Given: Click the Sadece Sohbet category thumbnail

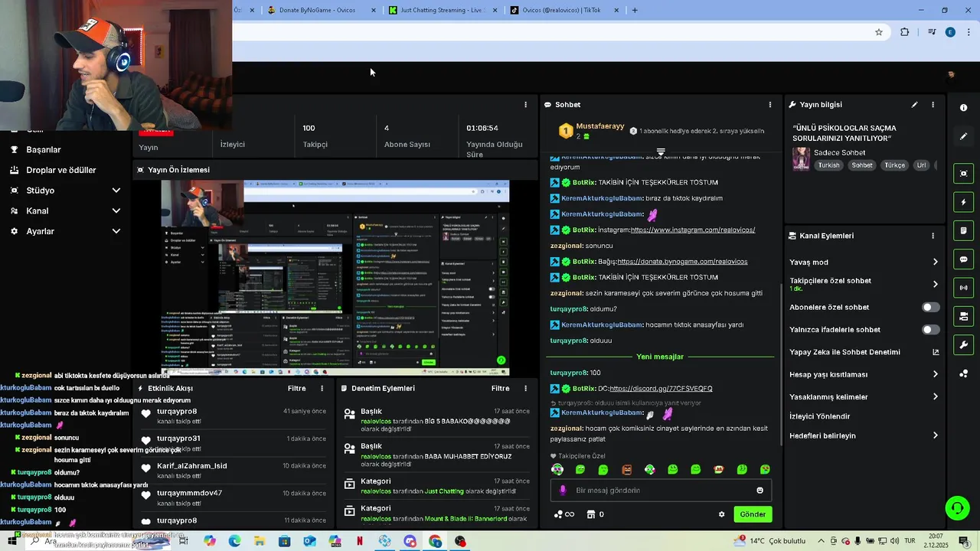Looking at the screenshot, I should 801,159.
